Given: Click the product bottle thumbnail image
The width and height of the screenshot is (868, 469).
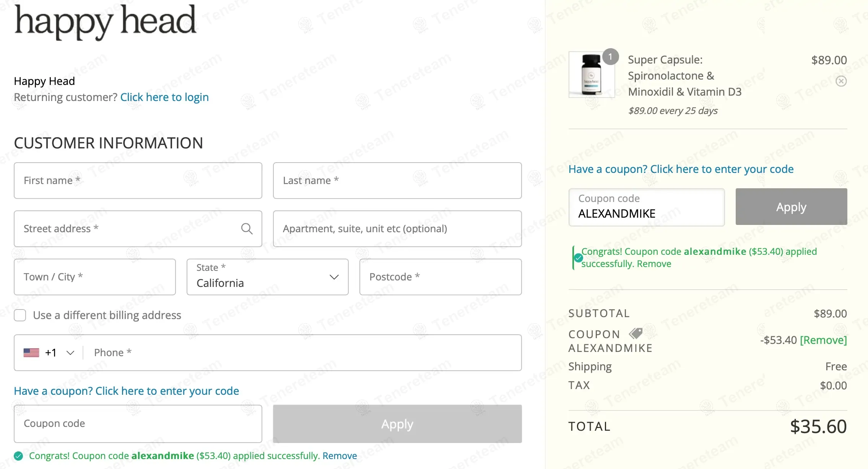Looking at the screenshot, I should click(591, 75).
